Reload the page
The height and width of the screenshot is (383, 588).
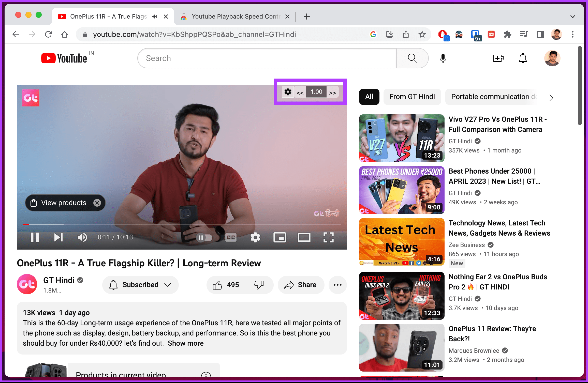pos(48,34)
